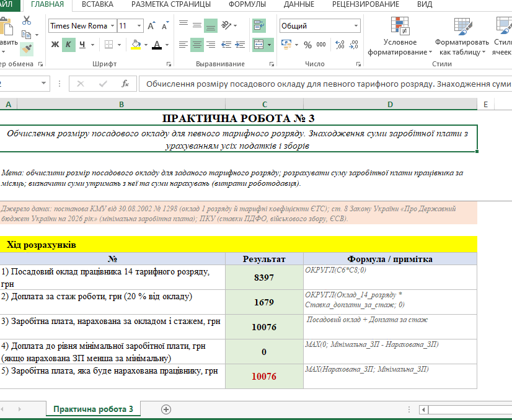Open clipboard pane dialog launcher
Image resolution: width=512 pixels, height=420 pixels.
(40, 64)
